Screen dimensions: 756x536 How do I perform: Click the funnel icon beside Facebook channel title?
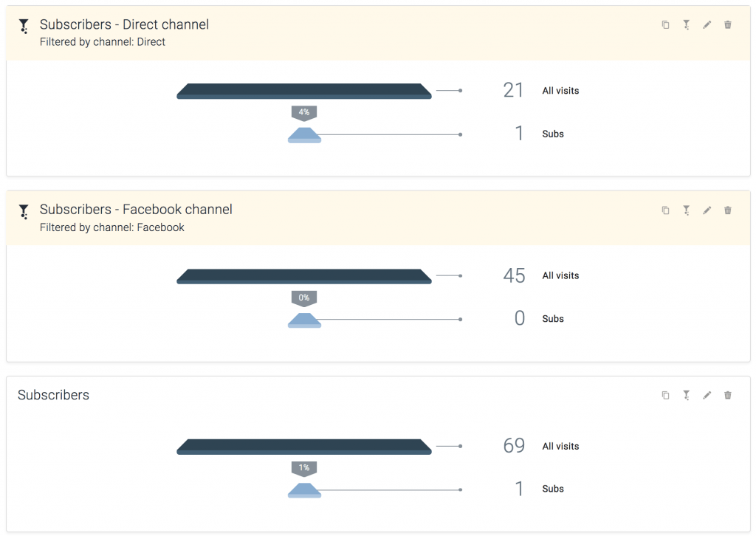point(24,212)
